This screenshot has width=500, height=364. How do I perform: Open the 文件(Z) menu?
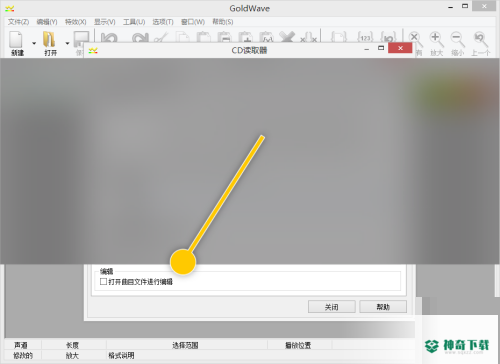tap(18, 22)
